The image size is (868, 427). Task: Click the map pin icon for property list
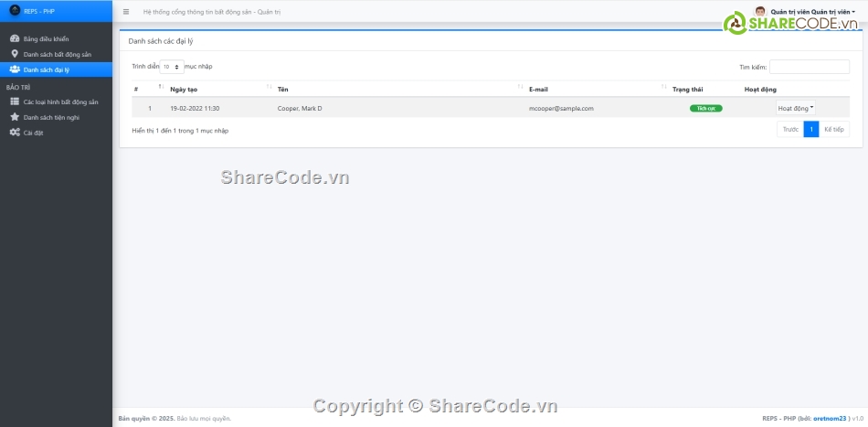point(15,54)
